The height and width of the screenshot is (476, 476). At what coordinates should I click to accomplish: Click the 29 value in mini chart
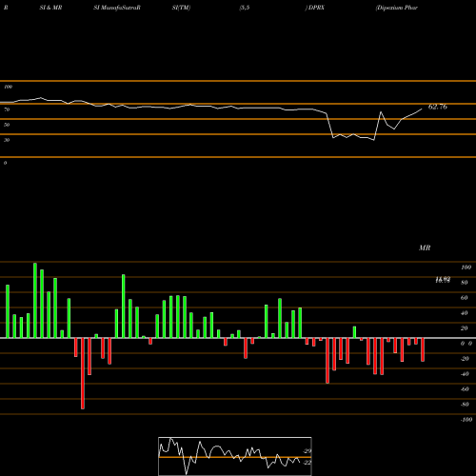(307, 451)
